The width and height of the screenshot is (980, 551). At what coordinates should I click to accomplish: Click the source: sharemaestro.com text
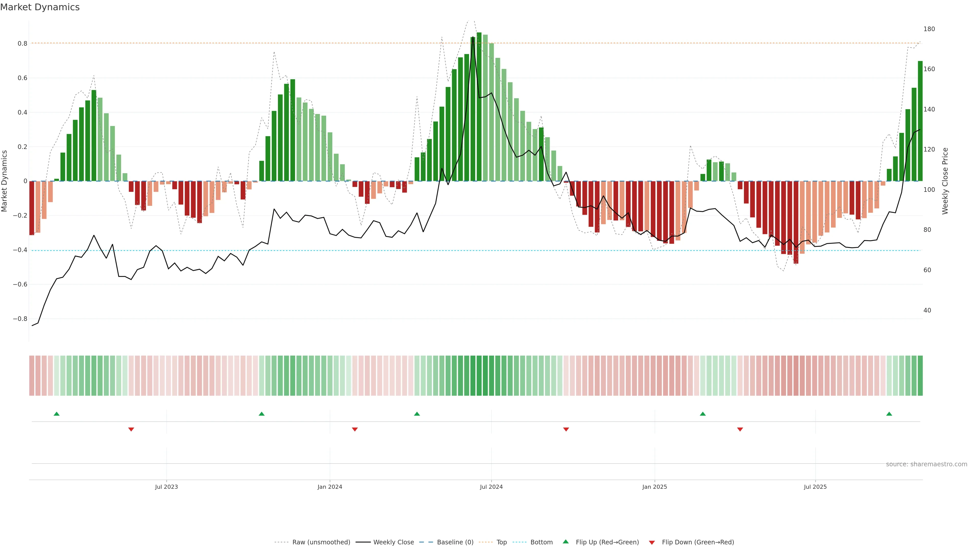tap(926, 464)
